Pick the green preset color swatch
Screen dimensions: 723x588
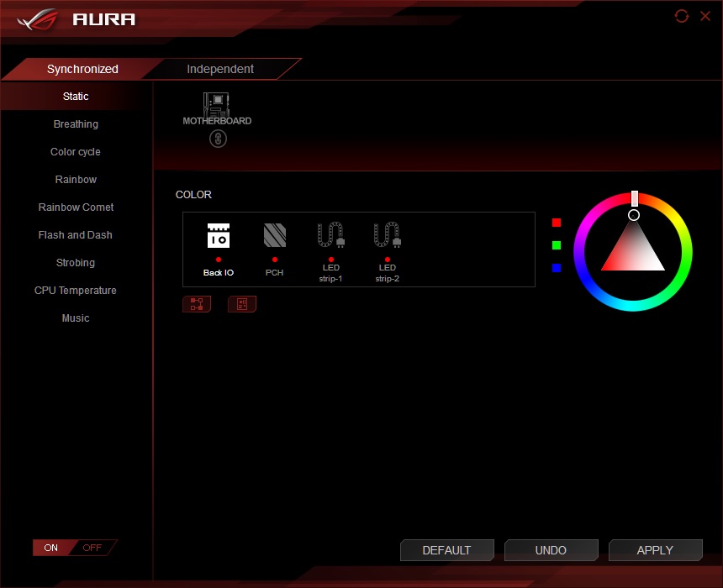(557, 245)
